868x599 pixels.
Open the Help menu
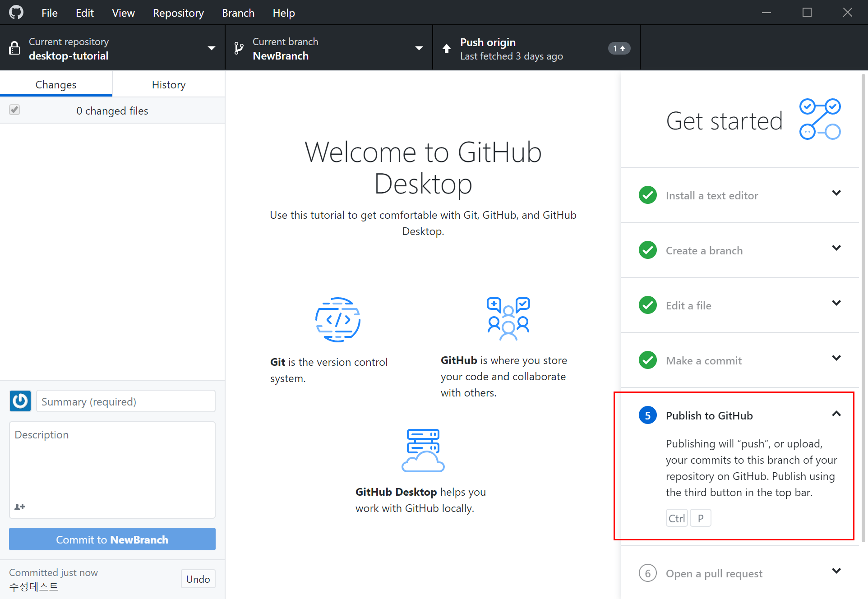(x=284, y=13)
